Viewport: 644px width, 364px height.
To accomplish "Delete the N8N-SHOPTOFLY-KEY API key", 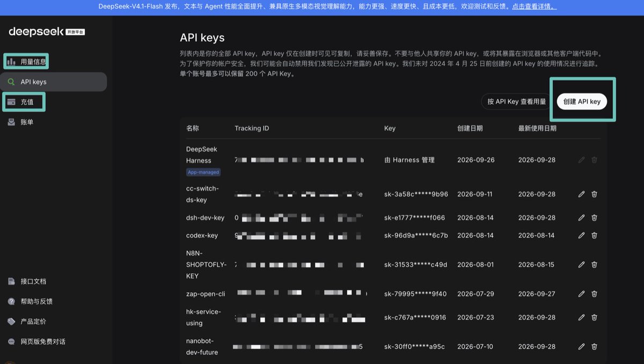I will pos(594,265).
